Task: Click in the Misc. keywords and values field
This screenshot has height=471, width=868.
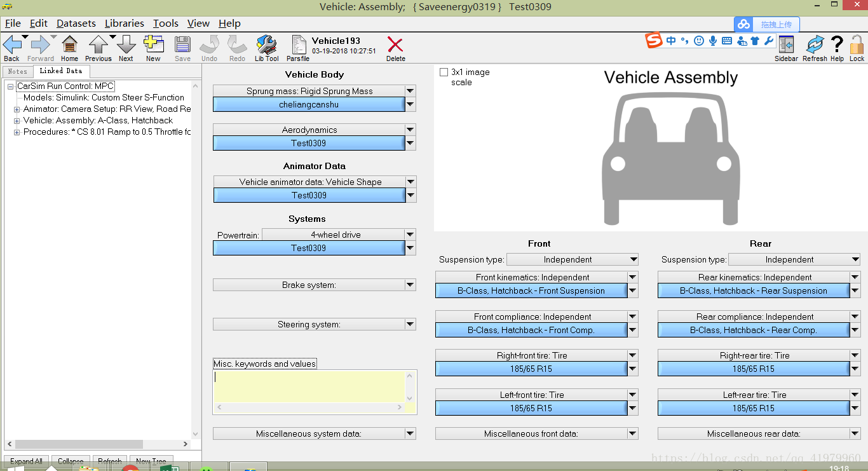Action: (x=309, y=386)
